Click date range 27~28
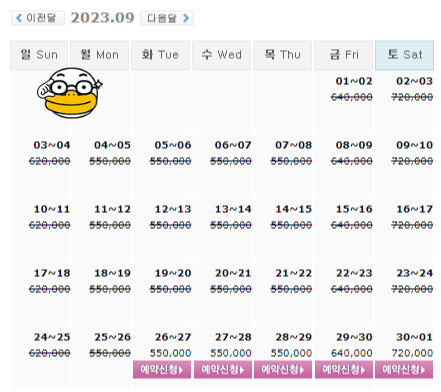 click(233, 337)
